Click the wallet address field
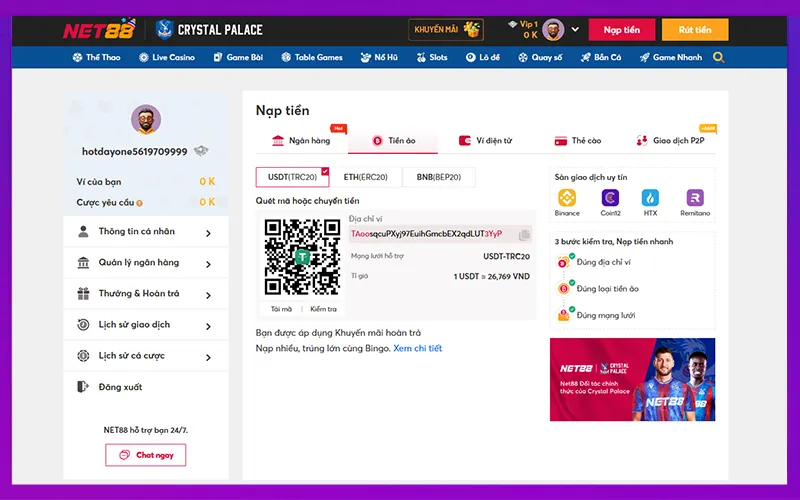The height and width of the screenshot is (500, 800). point(440,234)
